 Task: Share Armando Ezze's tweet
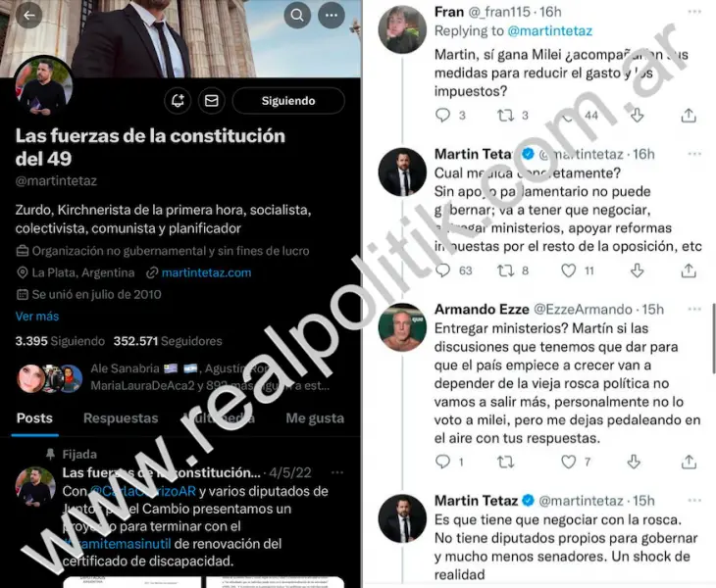click(x=689, y=463)
